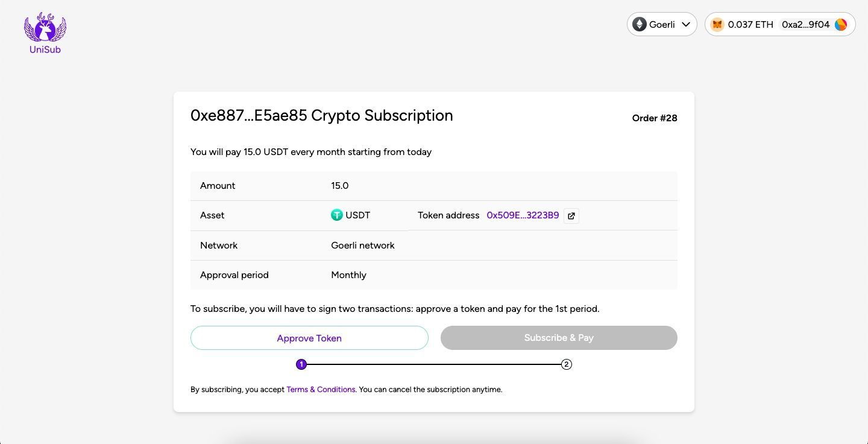The height and width of the screenshot is (444, 868).
Task: Click the UniSub unicorn logo
Action: pyautogui.click(x=45, y=27)
